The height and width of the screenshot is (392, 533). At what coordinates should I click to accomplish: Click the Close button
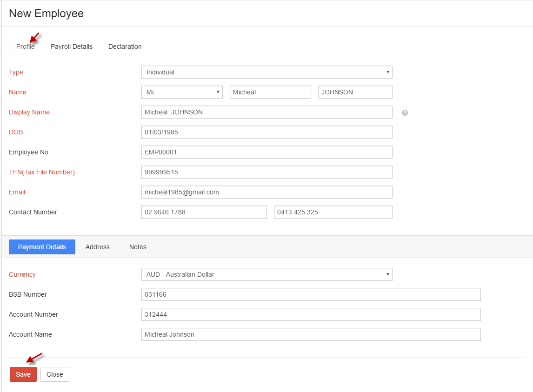click(55, 374)
